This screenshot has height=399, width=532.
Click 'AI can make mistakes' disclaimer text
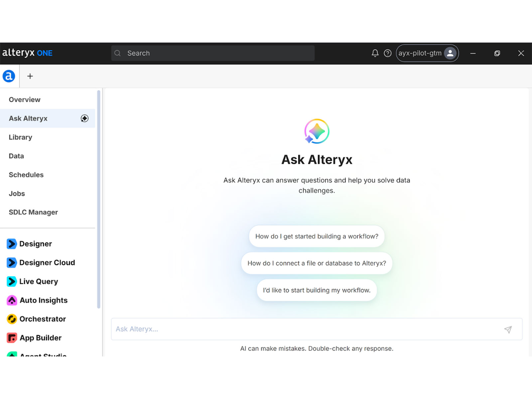point(317,348)
